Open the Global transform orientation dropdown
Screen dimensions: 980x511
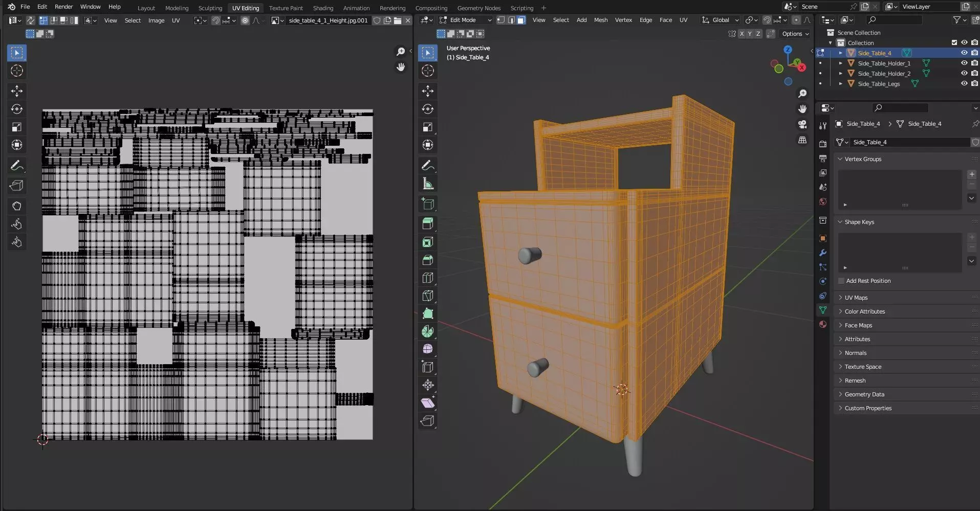pos(721,20)
